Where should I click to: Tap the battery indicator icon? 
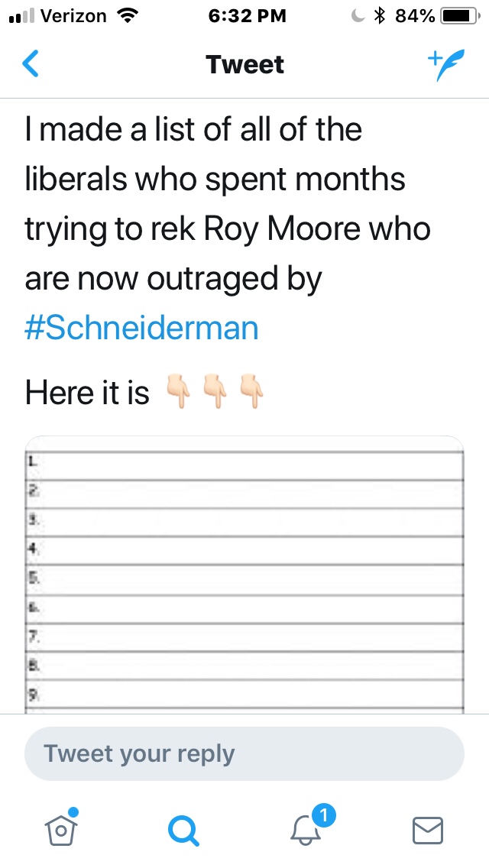[x=459, y=16]
